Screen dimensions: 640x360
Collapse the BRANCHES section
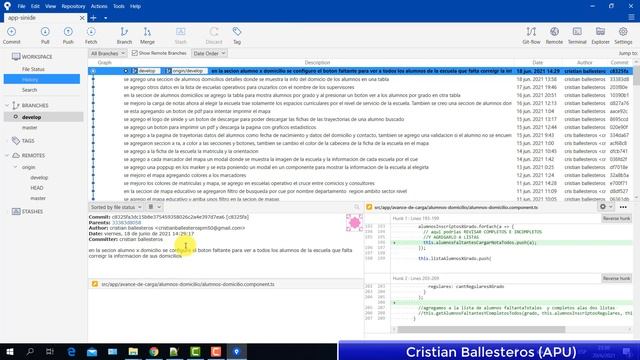(x=7, y=105)
